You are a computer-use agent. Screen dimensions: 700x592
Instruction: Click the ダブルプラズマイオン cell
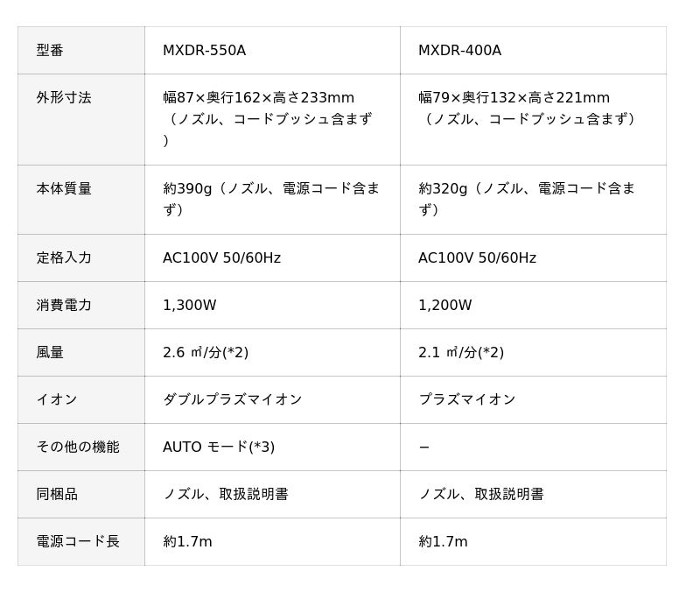pyautogui.click(x=272, y=400)
